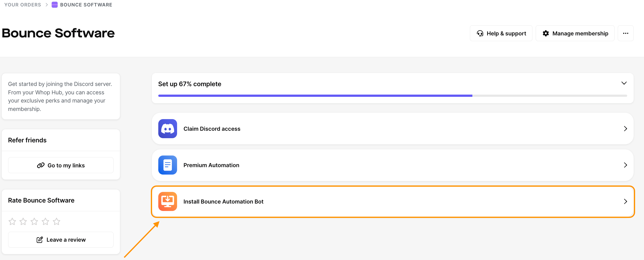644x260 pixels.
Task: Open Help & support
Action: 501,33
